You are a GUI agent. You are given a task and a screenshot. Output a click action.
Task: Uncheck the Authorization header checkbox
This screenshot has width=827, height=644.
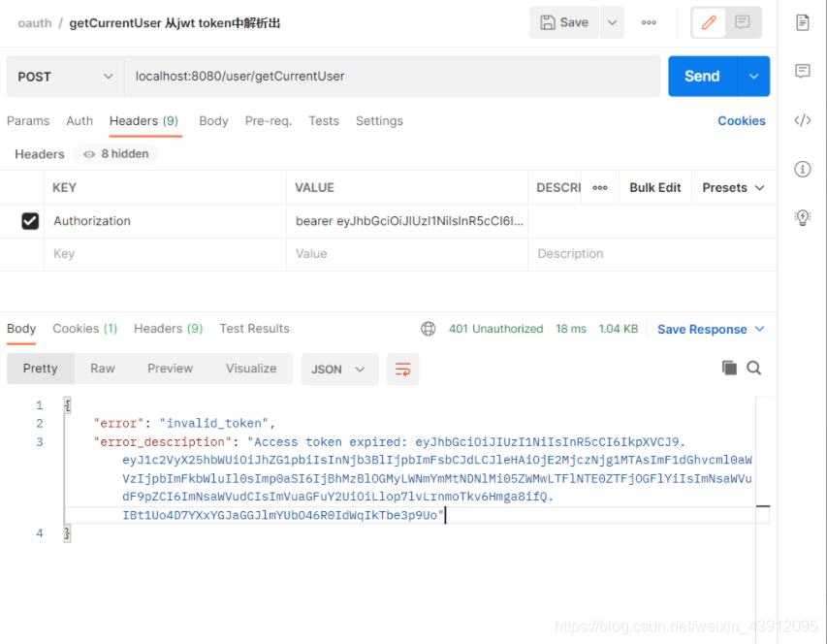coord(30,221)
